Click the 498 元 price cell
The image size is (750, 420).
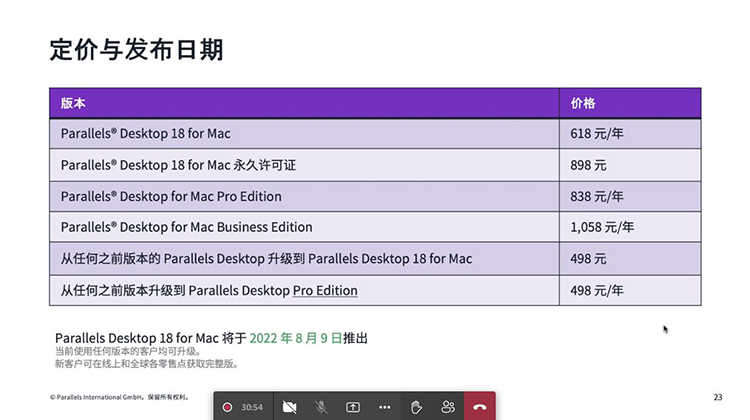[x=630, y=259]
